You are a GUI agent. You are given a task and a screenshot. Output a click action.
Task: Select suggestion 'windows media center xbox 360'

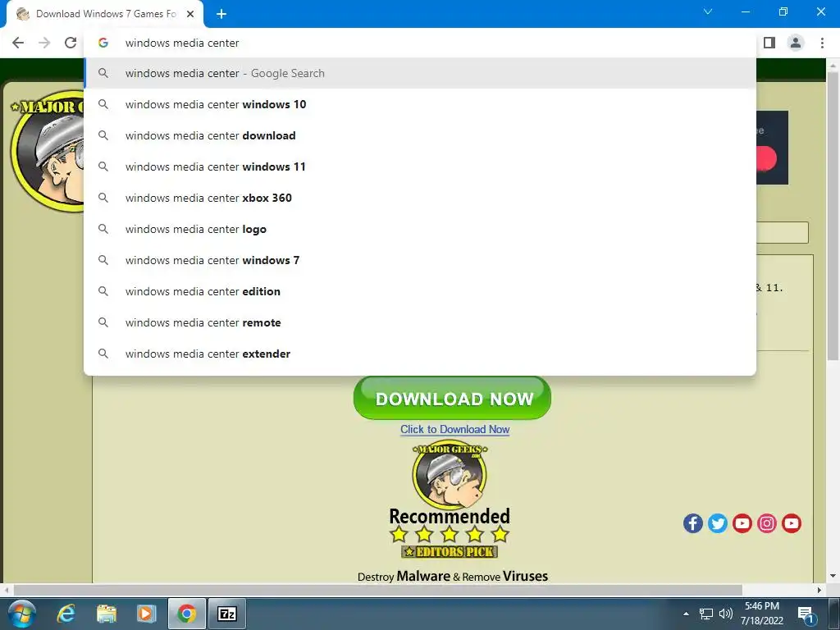click(x=420, y=198)
